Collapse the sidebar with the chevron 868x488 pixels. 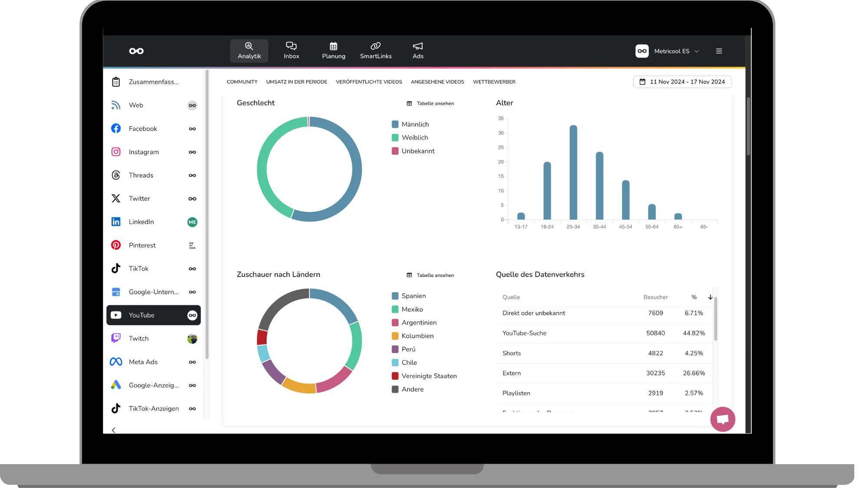(114, 430)
